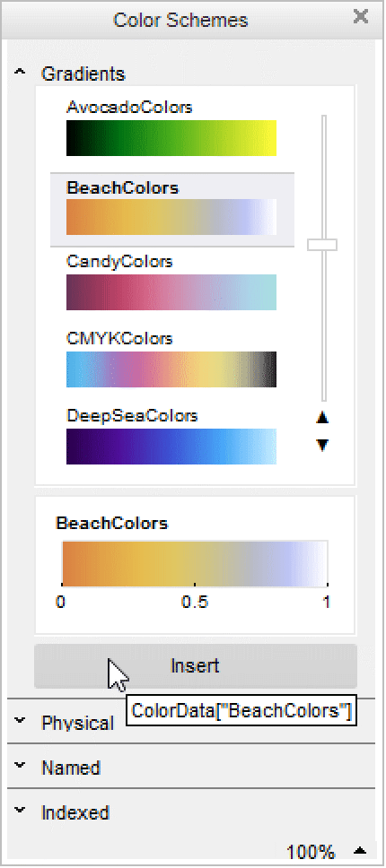Viewport: 386px width, 868px height.
Task: Expand the Named color schemes section
Action: tap(20, 766)
